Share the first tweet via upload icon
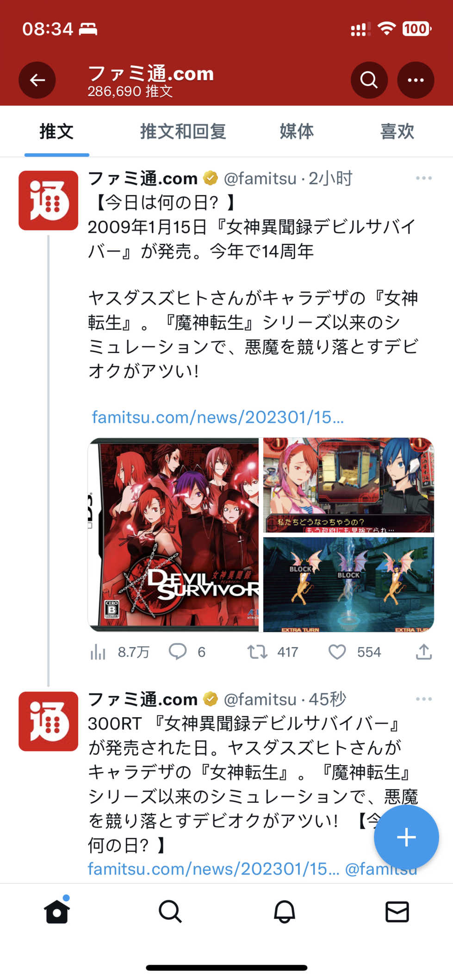This screenshot has height=980, width=453. coord(424,651)
